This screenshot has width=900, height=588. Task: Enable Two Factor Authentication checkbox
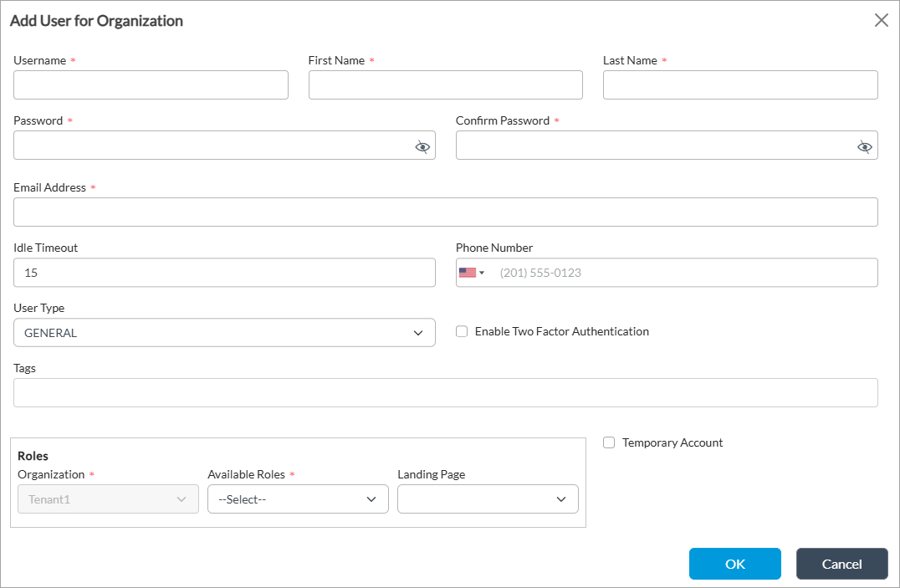(462, 331)
